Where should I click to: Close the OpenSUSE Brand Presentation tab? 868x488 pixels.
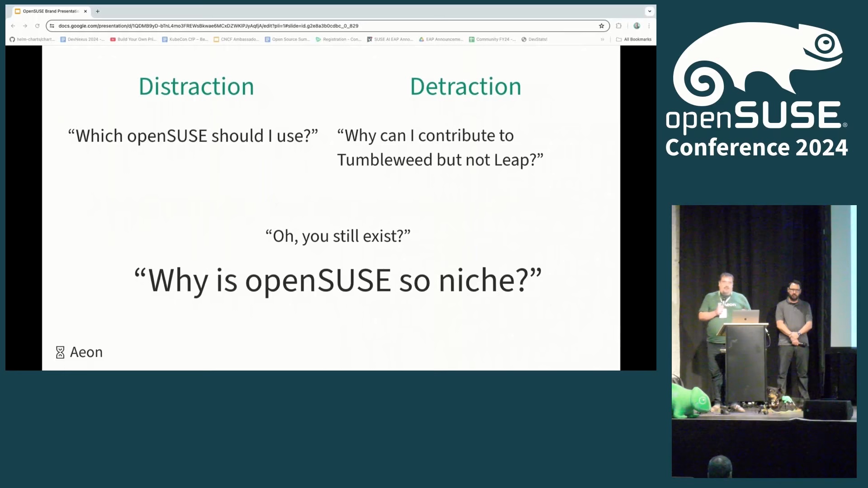85,11
